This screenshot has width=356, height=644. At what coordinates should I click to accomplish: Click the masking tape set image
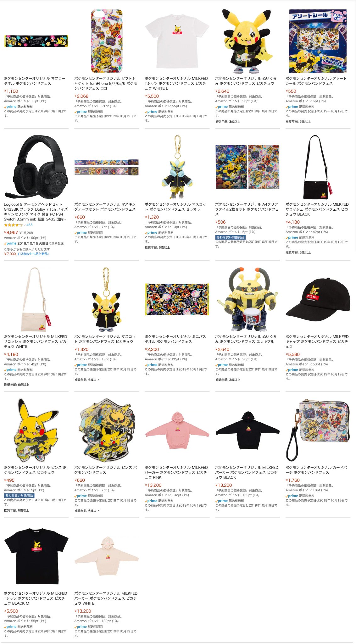(107, 167)
